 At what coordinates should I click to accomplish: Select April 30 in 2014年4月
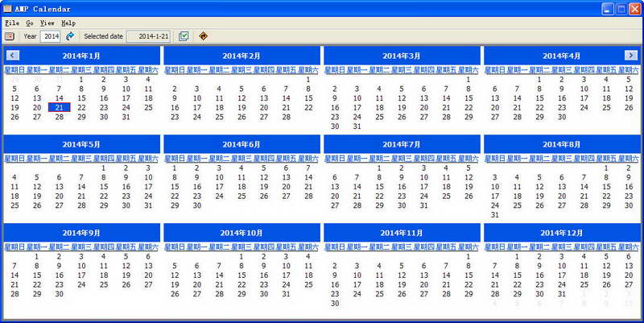coord(561,117)
